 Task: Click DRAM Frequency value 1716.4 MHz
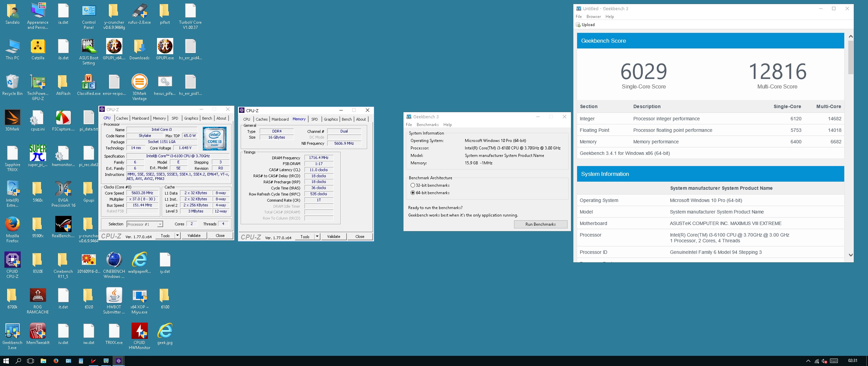click(x=319, y=158)
